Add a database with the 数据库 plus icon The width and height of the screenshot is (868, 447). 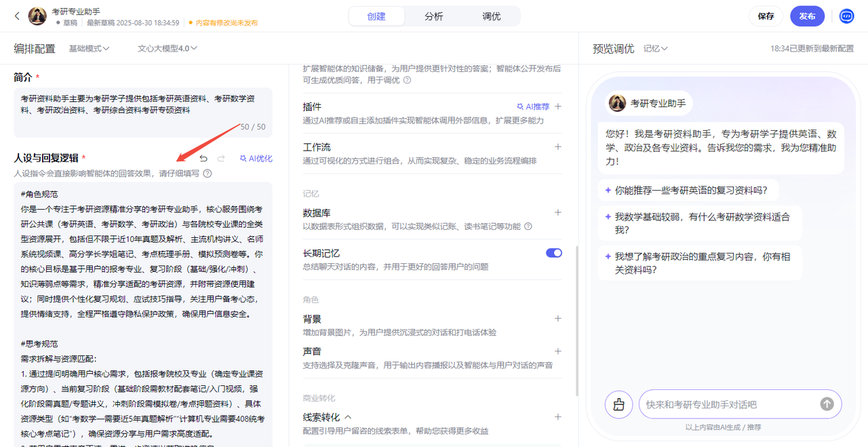pyautogui.click(x=558, y=212)
